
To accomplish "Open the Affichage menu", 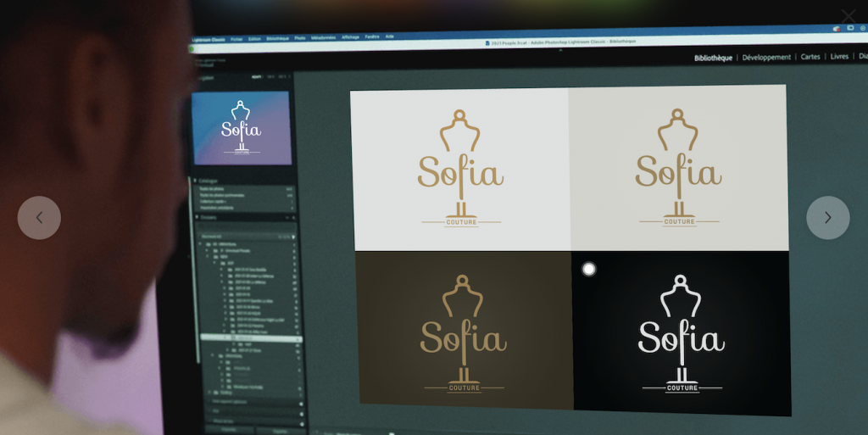I will point(350,37).
